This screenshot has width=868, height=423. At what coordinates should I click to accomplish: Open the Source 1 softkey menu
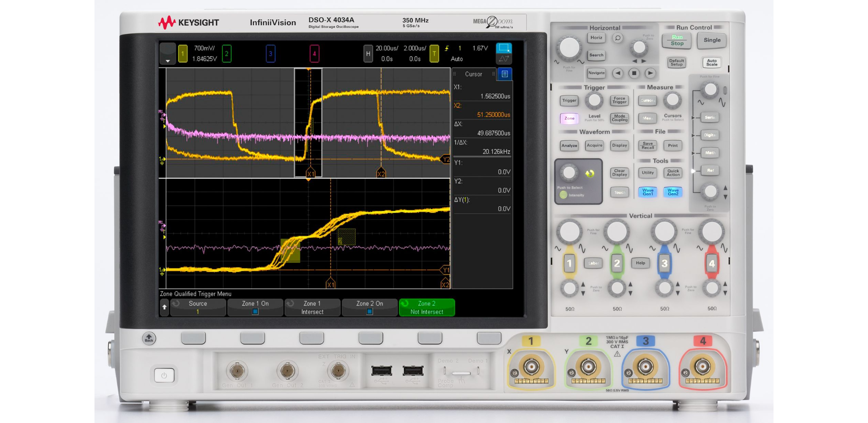pos(198,308)
